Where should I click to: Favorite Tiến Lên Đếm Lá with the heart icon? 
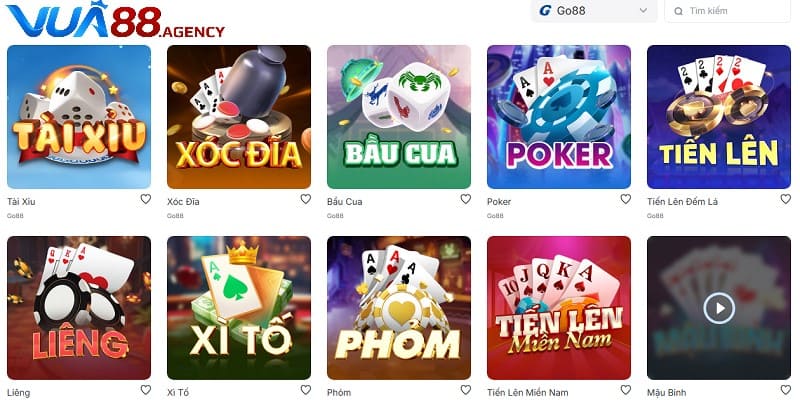(786, 199)
